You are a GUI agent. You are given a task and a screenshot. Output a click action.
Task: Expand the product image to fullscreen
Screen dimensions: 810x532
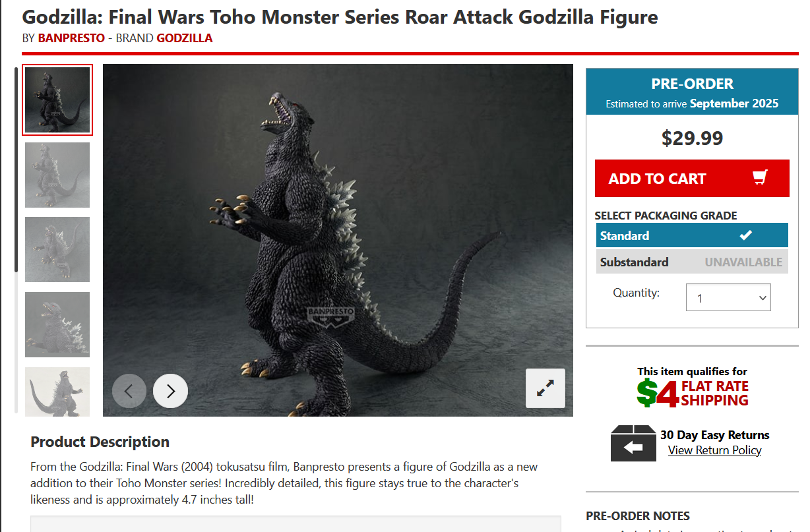click(x=545, y=388)
